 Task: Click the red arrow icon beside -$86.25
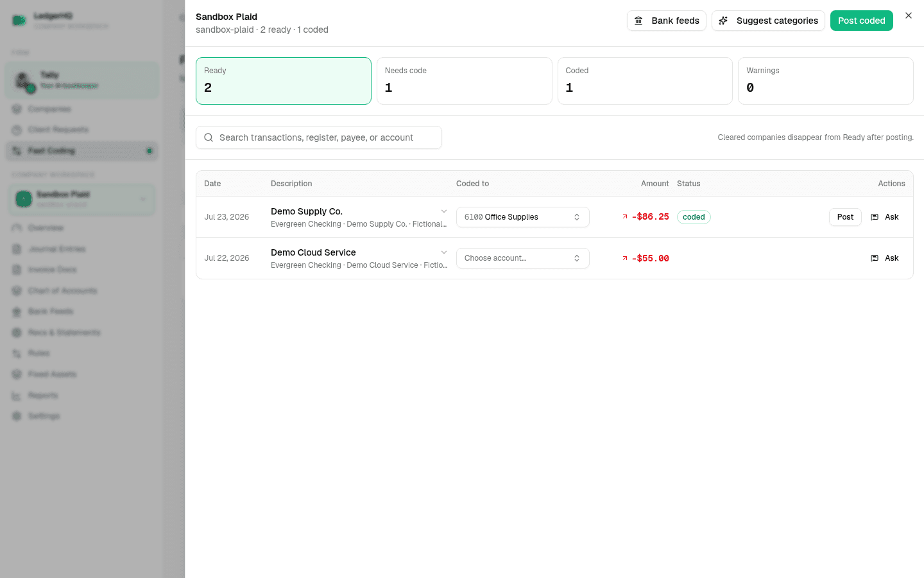tap(625, 216)
